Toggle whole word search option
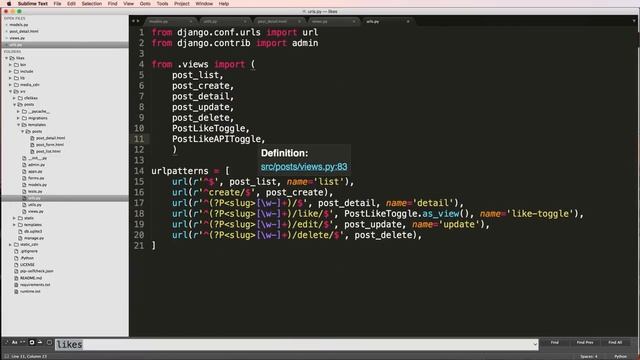 (22, 342)
